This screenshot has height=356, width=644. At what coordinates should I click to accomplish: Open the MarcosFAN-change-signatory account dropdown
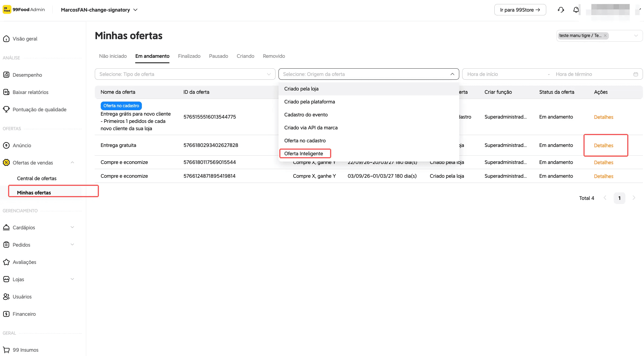(99, 10)
